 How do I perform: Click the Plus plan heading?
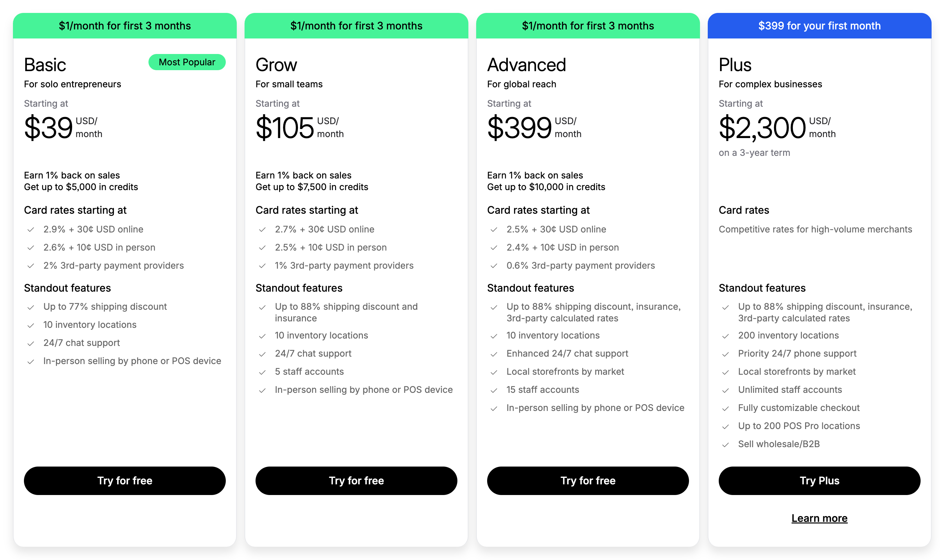[x=735, y=65]
